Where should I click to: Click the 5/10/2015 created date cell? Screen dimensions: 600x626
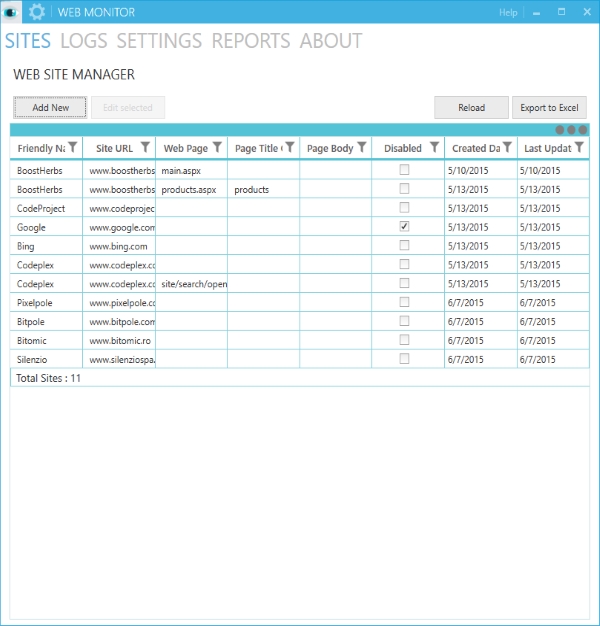481,170
